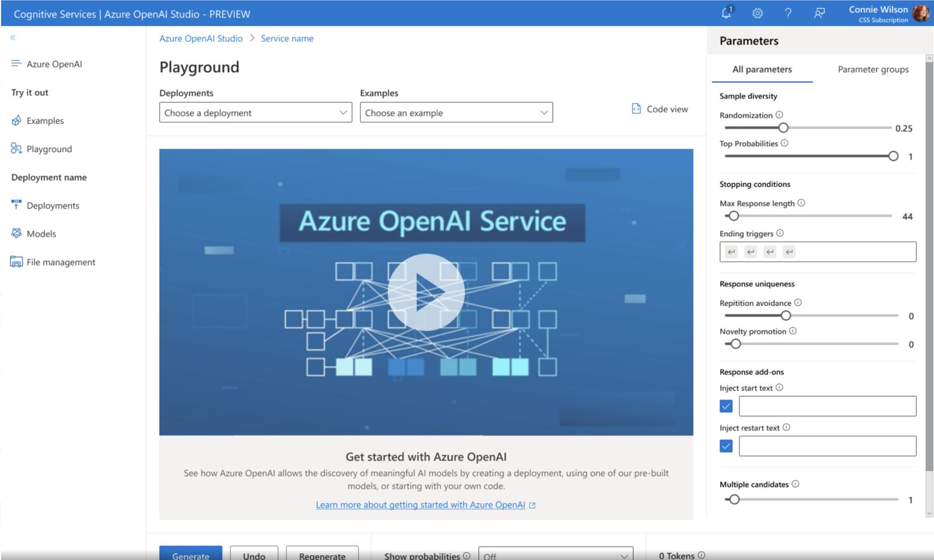Show info for Inject start text
Screen dimensions: 934x560
(x=779, y=387)
